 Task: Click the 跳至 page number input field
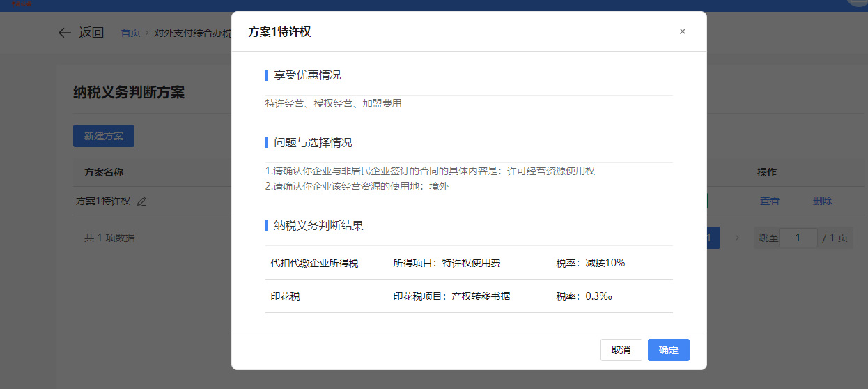[798, 238]
